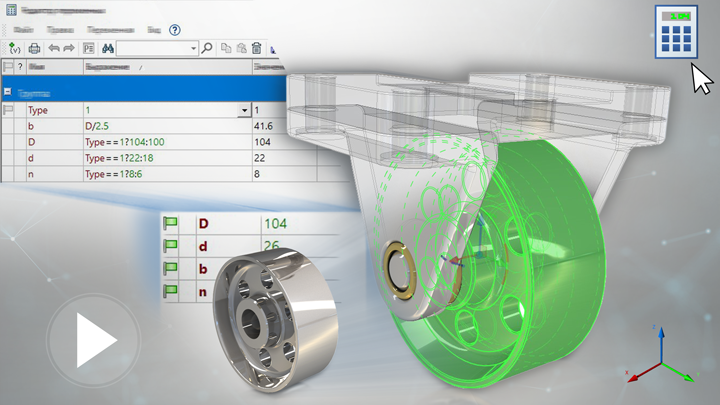The image size is (720, 405).
Task: Collapse the group in the blue header row
Action: 9,91
